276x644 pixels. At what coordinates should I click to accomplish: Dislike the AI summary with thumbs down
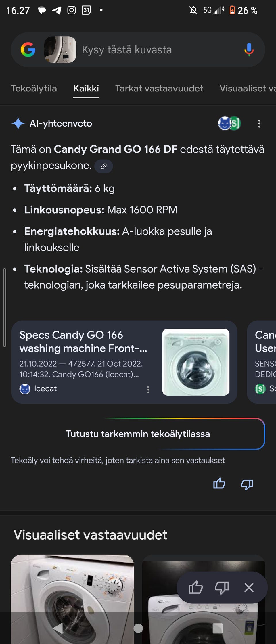(x=247, y=484)
